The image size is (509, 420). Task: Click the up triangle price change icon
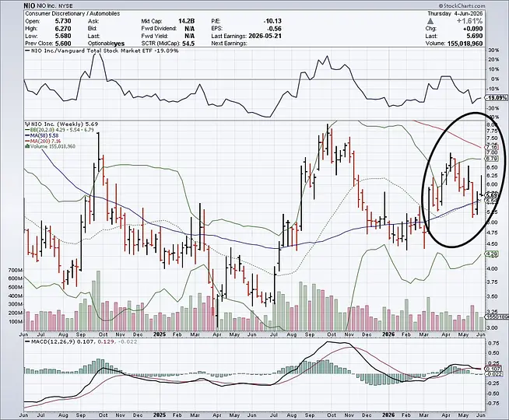click(430, 21)
